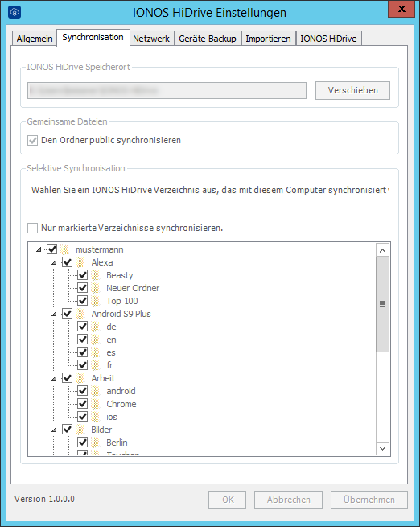Click the fr folder icon
Image resolution: width=420 pixels, height=527 pixels.
coord(96,365)
